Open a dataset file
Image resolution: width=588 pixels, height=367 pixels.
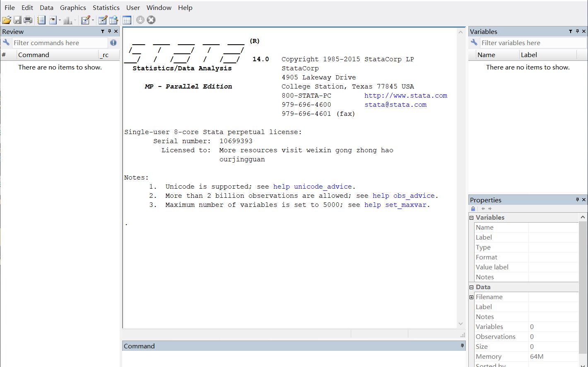[7, 19]
